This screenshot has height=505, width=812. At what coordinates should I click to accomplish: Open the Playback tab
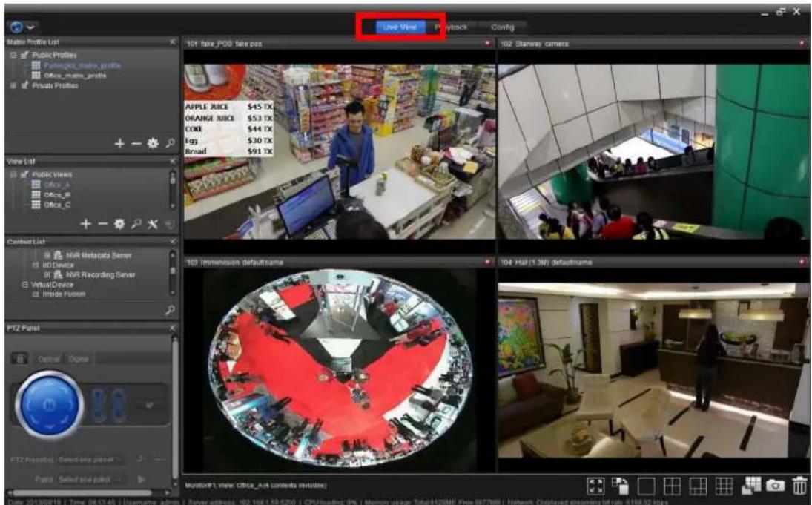coord(452,27)
